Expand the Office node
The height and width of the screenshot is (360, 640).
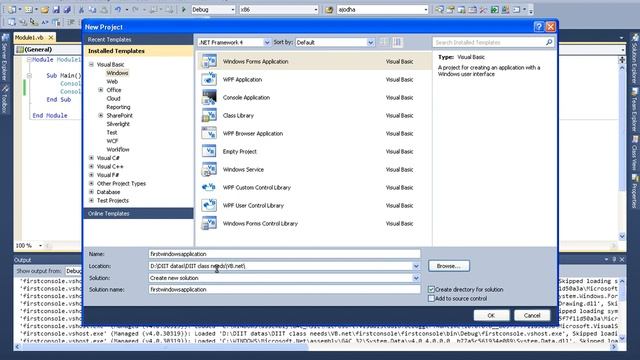click(x=101, y=90)
